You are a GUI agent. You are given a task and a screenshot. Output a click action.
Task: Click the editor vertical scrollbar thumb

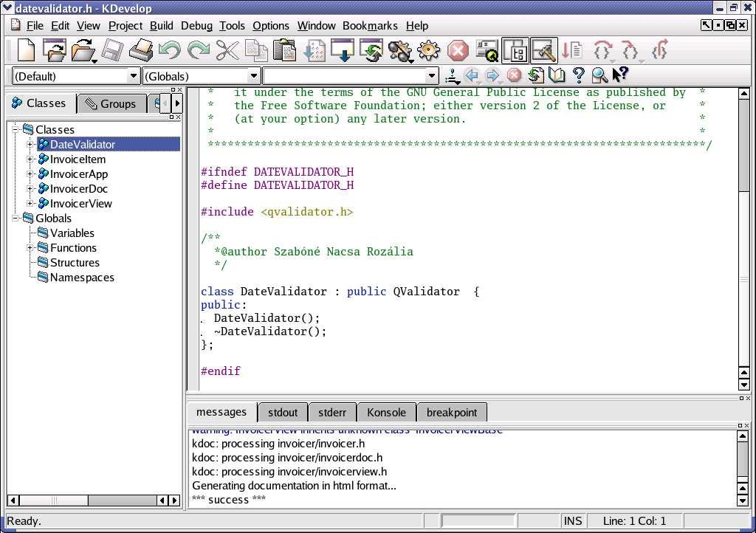(x=744, y=145)
